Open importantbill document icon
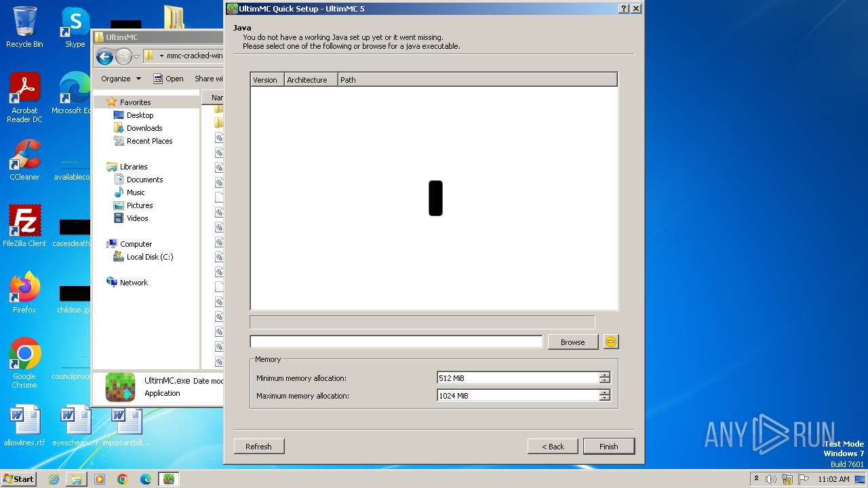Screen dimensions: 868x488 click(126, 426)
